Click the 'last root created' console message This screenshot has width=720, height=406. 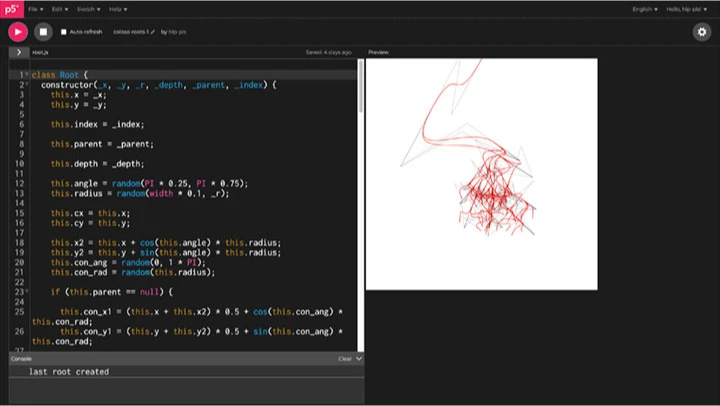click(x=69, y=372)
